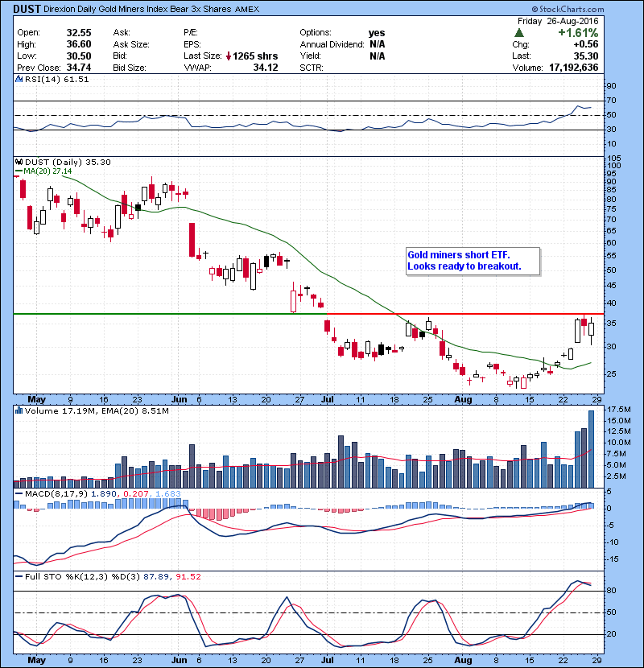Click the MACD signal value 0.207 in red

[136, 494]
